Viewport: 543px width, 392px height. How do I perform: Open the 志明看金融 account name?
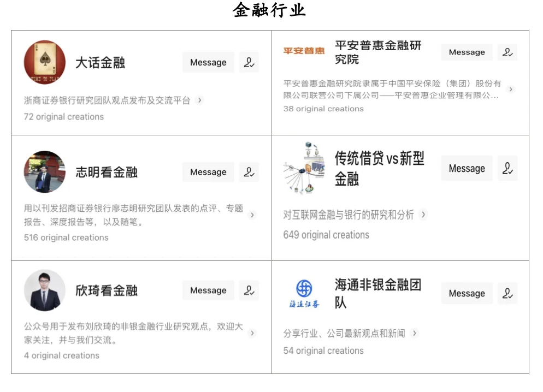(x=107, y=172)
